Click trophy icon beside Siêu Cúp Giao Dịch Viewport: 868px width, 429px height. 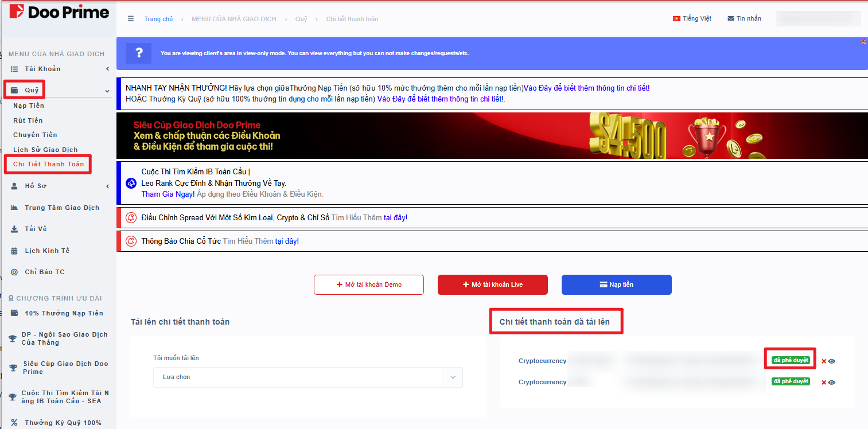click(13, 368)
